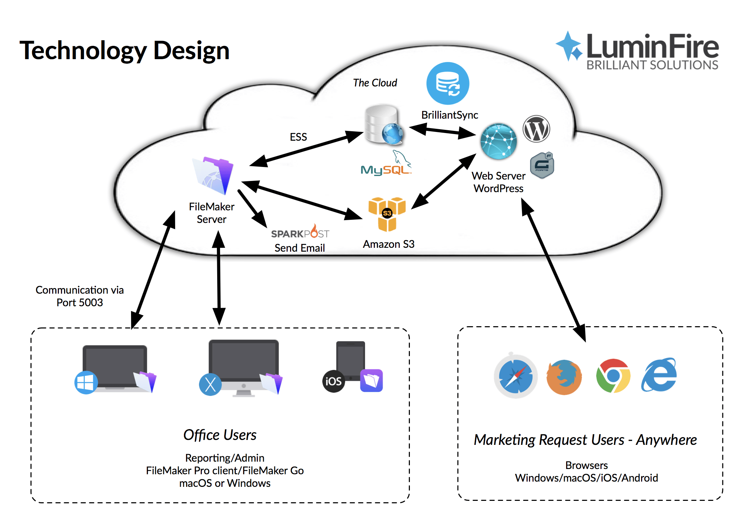
Task: Click "Windows/macOS/iOS/Android" text
Action: coord(586,478)
